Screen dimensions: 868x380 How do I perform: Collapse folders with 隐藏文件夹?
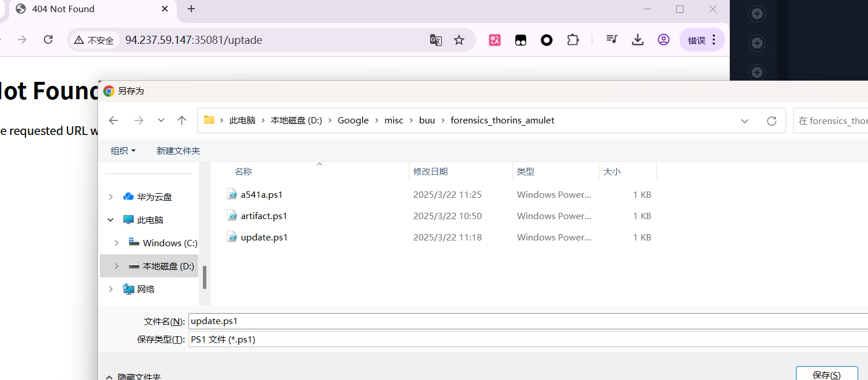pyautogui.click(x=133, y=377)
